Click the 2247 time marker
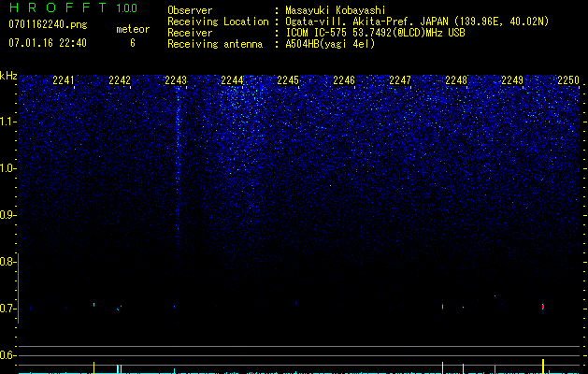Viewport: 588px width, 374px height. point(400,80)
